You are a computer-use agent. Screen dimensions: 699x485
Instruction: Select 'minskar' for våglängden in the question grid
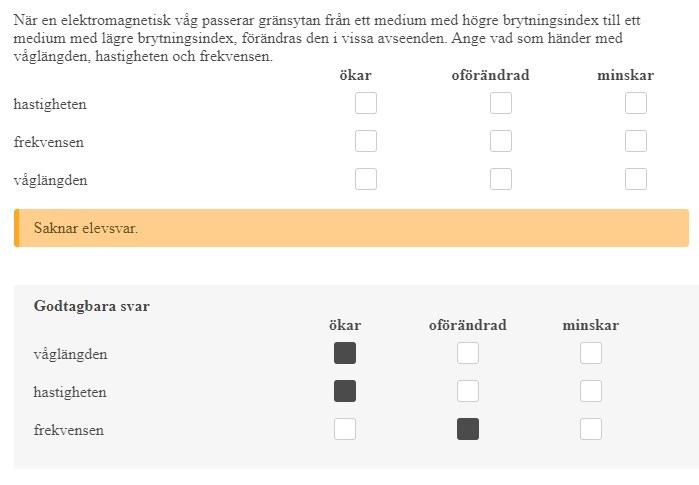636,180
